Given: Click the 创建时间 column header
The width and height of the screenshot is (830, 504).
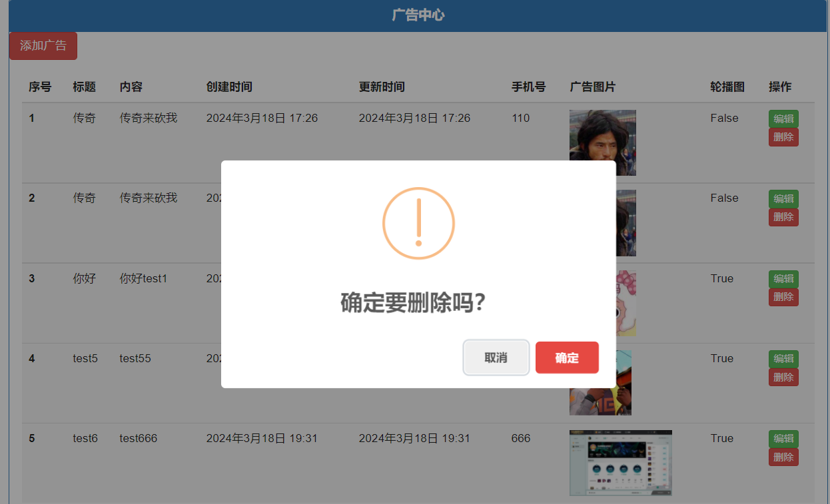Looking at the screenshot, I should [x=229, y=87].
